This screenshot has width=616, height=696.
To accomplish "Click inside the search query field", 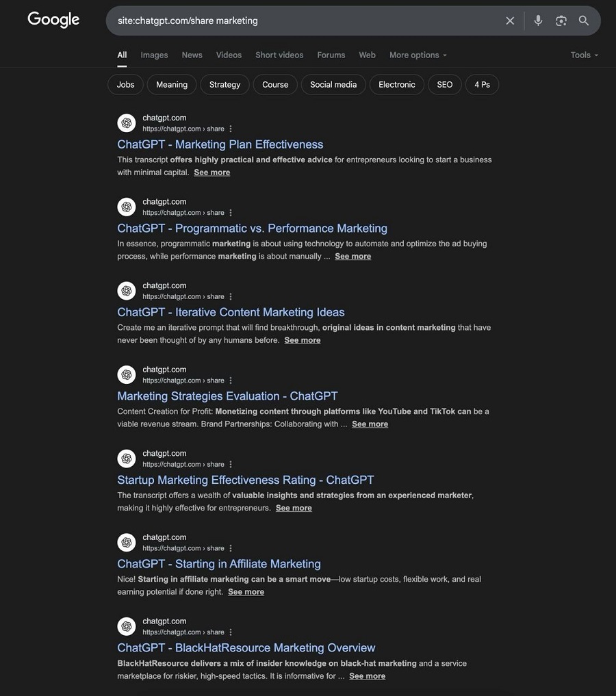I will tap(306, 21).
